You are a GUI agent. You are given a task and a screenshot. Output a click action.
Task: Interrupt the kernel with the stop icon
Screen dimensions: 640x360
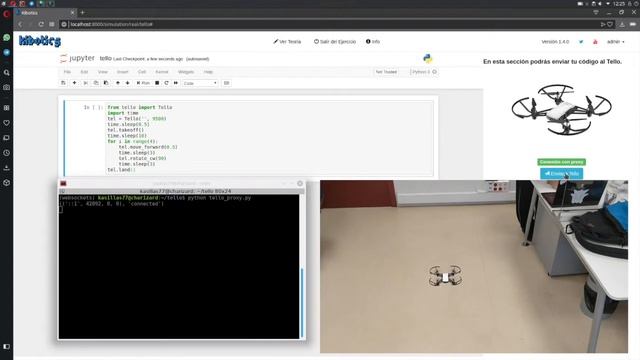[157, 83]
